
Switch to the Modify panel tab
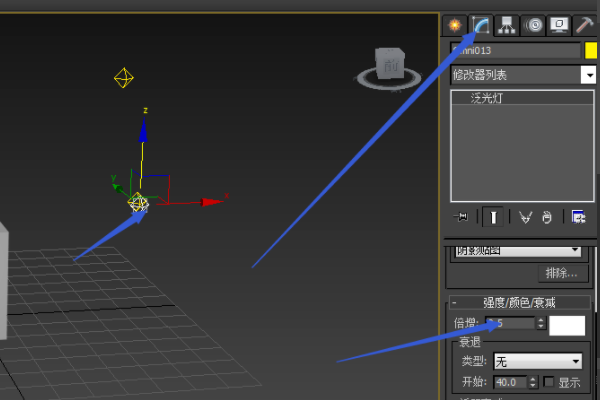click(x=482, y=24)
